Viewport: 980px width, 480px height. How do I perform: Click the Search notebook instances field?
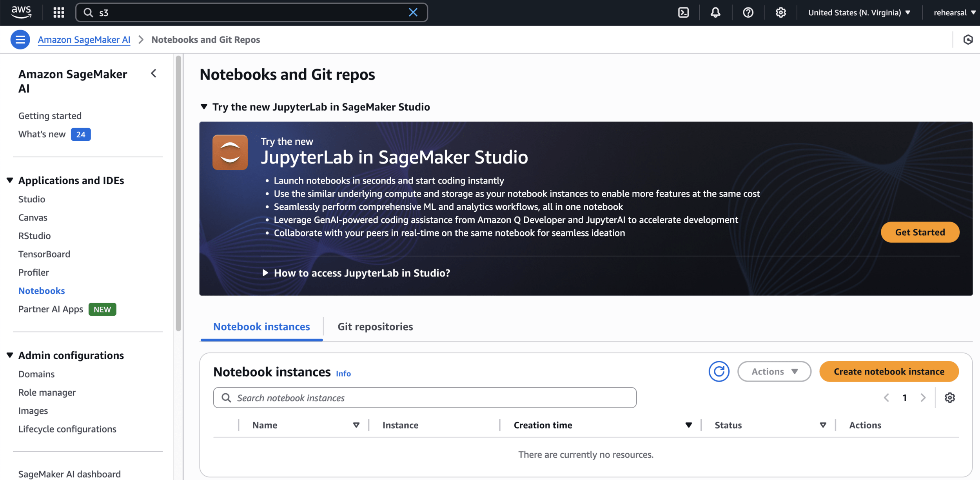tap(425, 398)
